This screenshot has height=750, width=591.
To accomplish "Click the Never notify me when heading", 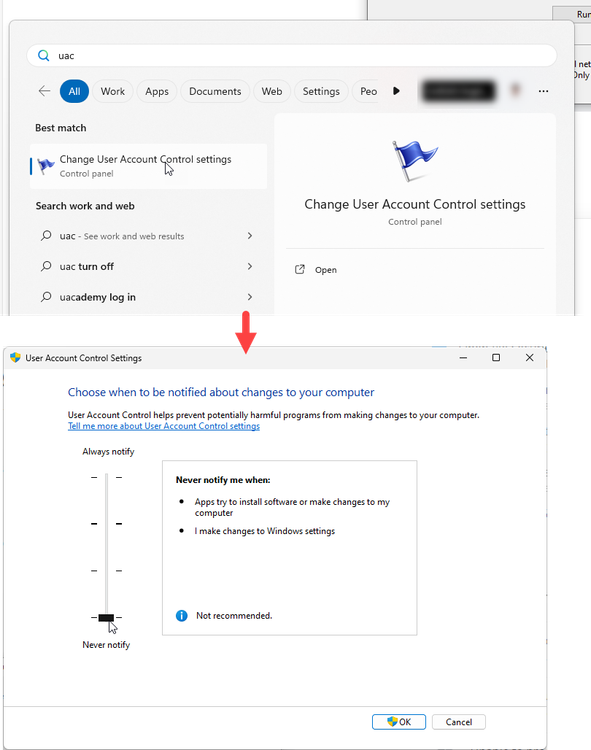I will (223, 480).
